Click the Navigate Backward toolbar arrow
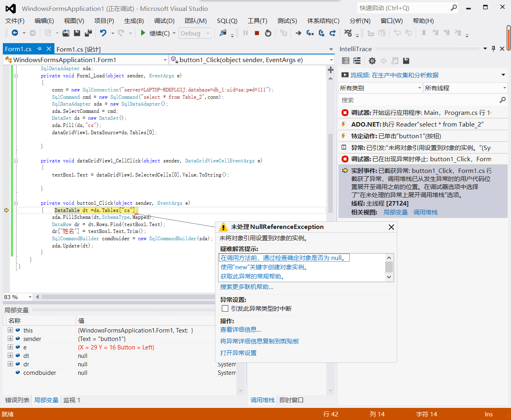 click(15, 33)
